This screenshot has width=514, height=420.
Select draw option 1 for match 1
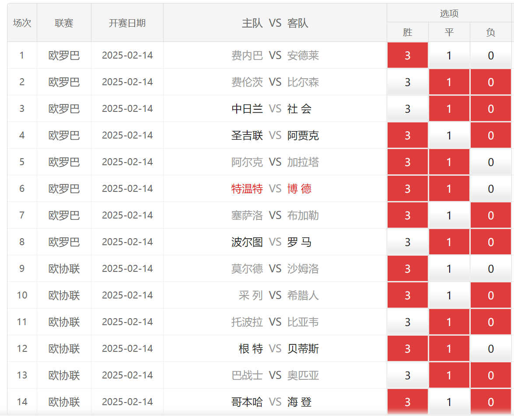449,56
